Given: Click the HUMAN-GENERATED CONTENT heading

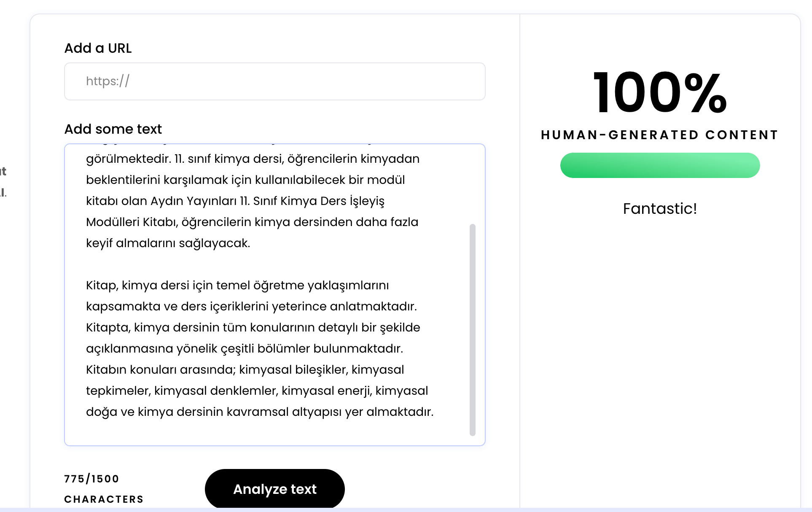Looking at the screenshot, I should click(x=660, y=135).
